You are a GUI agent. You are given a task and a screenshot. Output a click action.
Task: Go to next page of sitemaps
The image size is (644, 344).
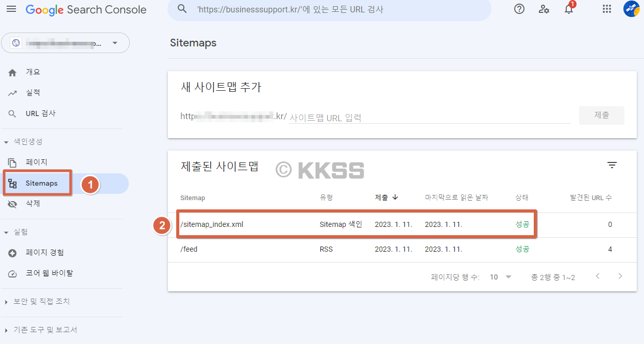coord(620,276)
